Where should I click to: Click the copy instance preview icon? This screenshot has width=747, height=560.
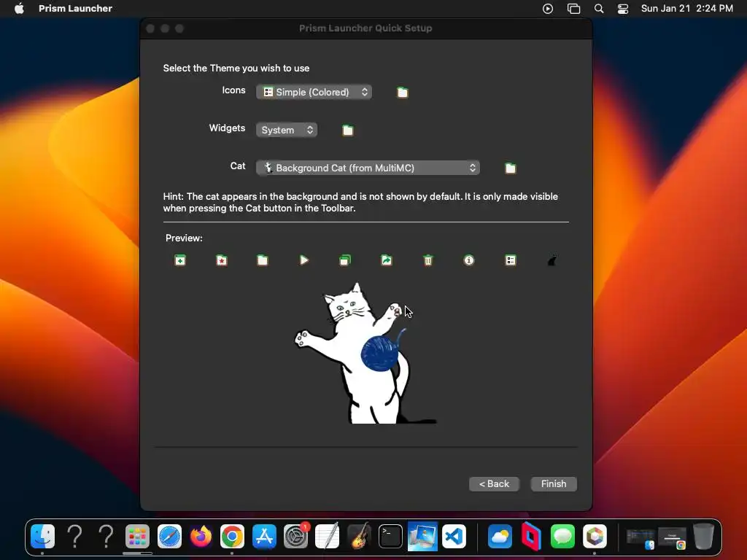(345, 260)
